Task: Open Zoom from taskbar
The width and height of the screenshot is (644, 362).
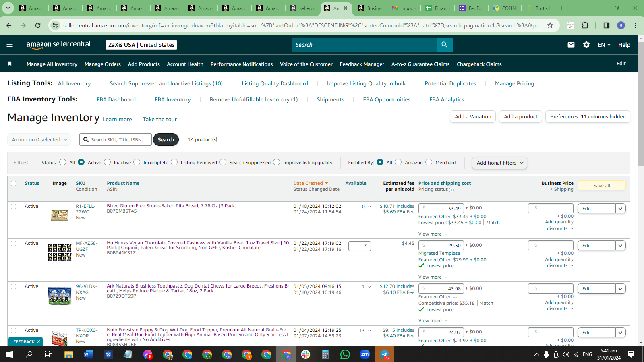Action: point(365,354)
